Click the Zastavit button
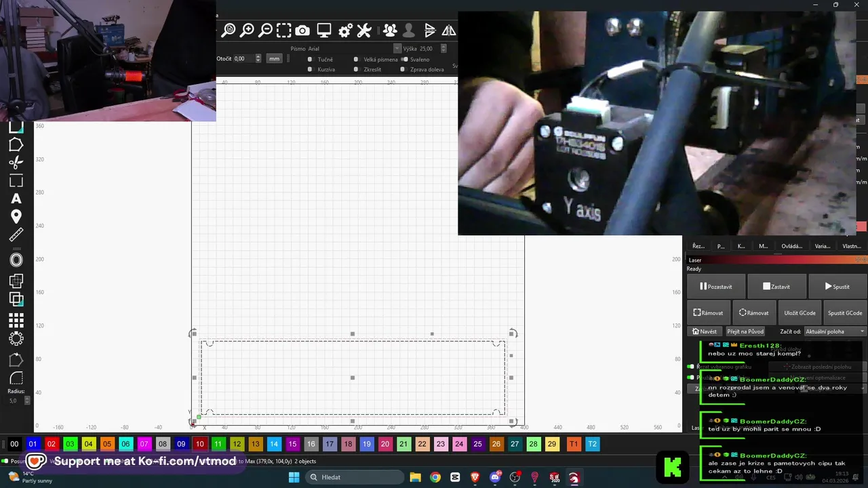Screen dimensions: 868x488 (776, 287)
